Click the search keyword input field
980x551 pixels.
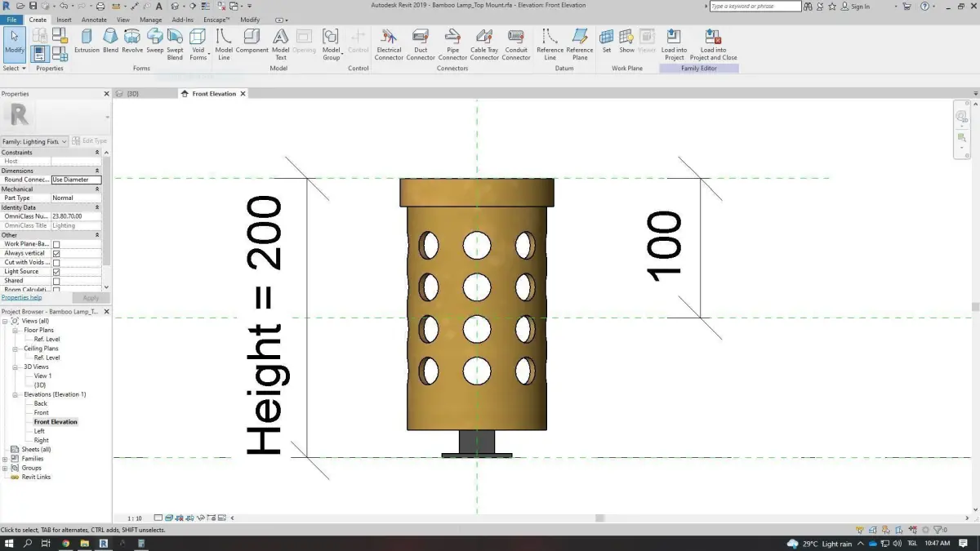tap(755, 7)
